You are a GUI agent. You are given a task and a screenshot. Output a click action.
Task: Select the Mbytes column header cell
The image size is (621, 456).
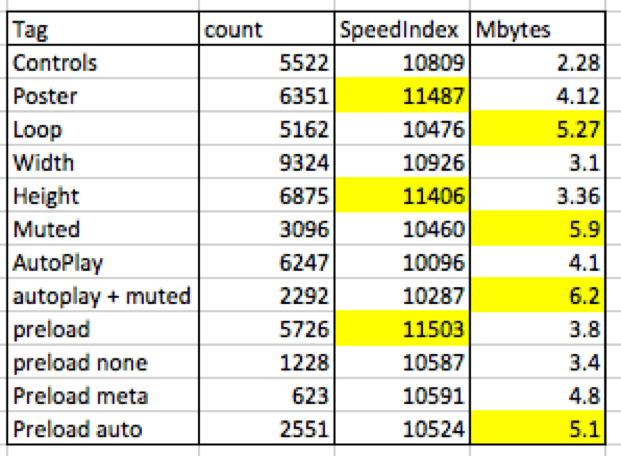tap(538, 28)
